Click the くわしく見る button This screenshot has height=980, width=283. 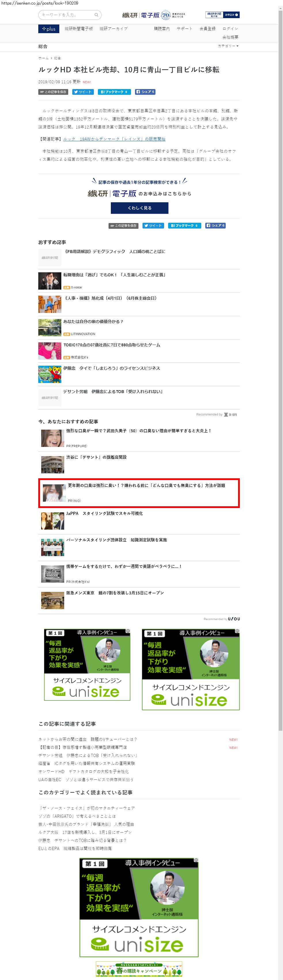point(139,208)
